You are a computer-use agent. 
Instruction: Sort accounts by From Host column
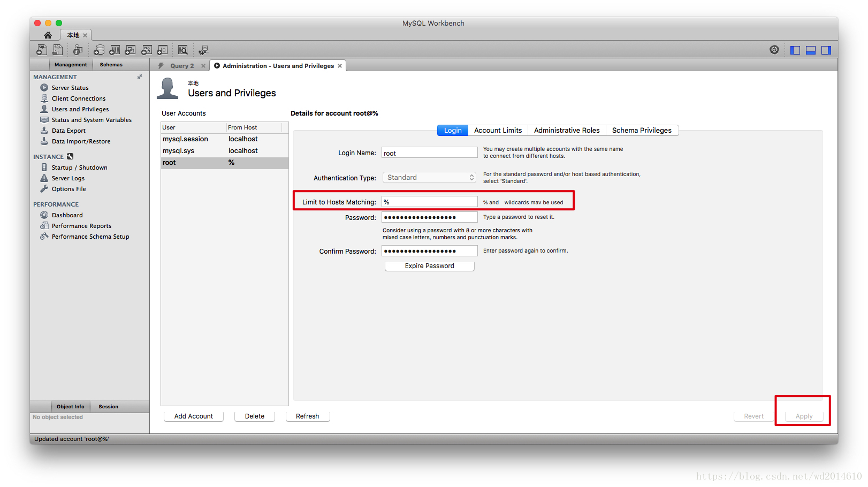pyautogui.click(x=254, y=127)
